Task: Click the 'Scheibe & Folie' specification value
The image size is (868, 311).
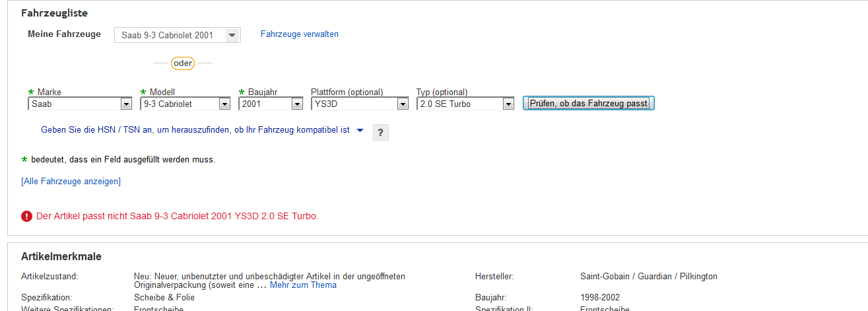Action: [164, 298]
